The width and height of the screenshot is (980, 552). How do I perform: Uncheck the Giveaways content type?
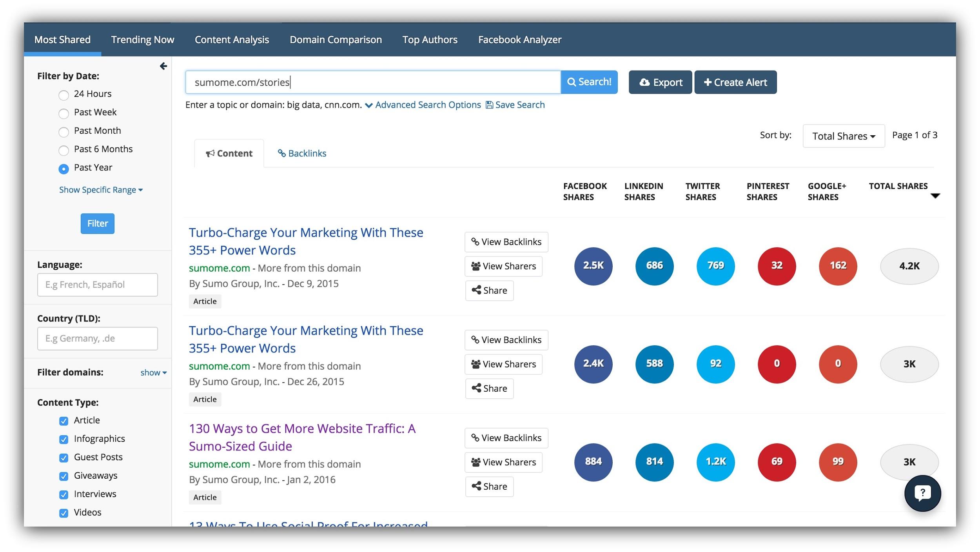tap(64, 476)
